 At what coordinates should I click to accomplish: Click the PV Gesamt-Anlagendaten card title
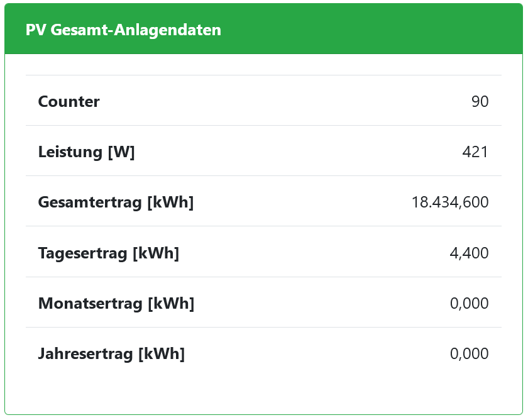(x=123, y=30)
